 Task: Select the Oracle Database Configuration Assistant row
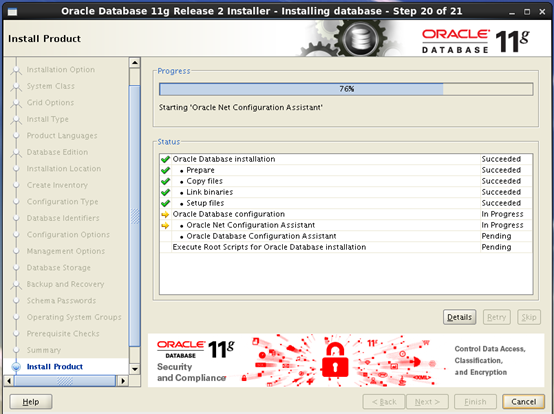tap(346, 236)
